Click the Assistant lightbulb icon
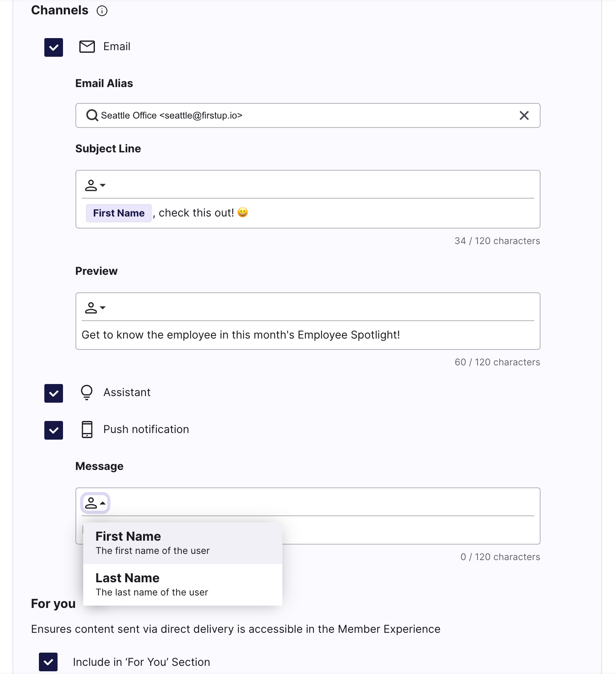The image size is (616, 674). tap(86, 392)
